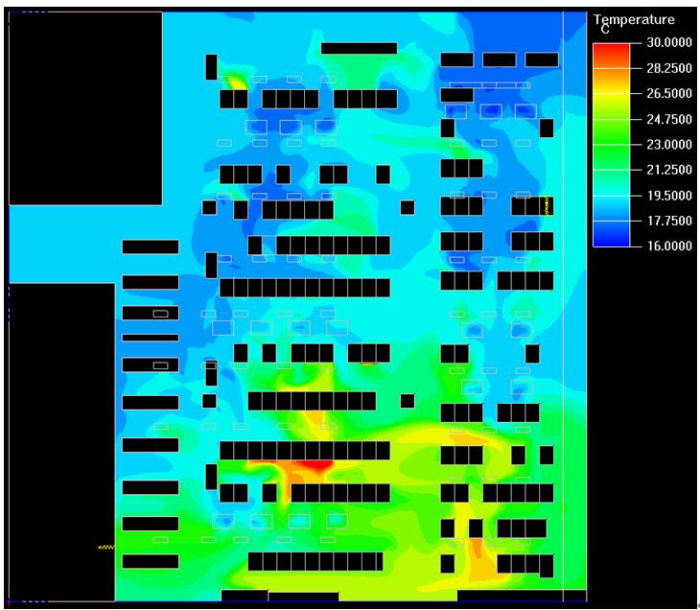Select the tall black rack at upper left of plot
Viewport: 700px width, 610px height.
(x=211, y=67)
